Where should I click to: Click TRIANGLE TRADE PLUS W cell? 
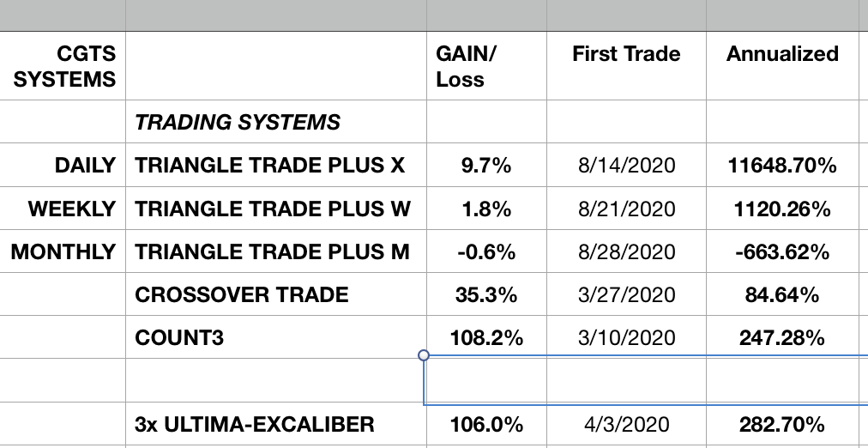(273, 209)
